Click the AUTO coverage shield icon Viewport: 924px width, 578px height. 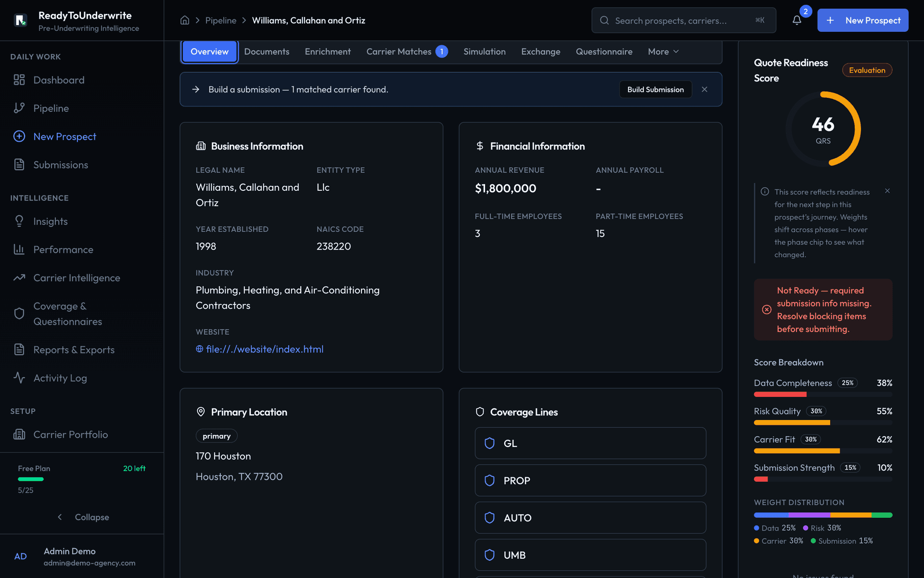point(489,518)
